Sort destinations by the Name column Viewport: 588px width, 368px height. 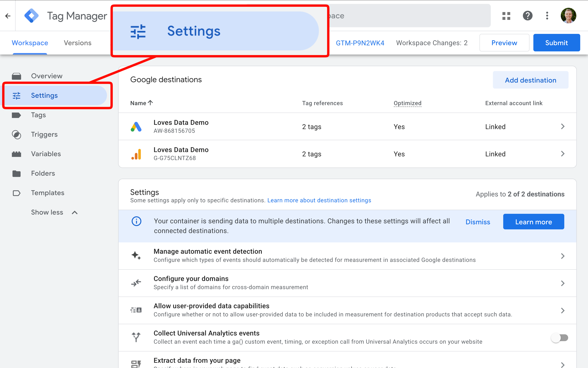pyautogui.click(x=141, y=103)
